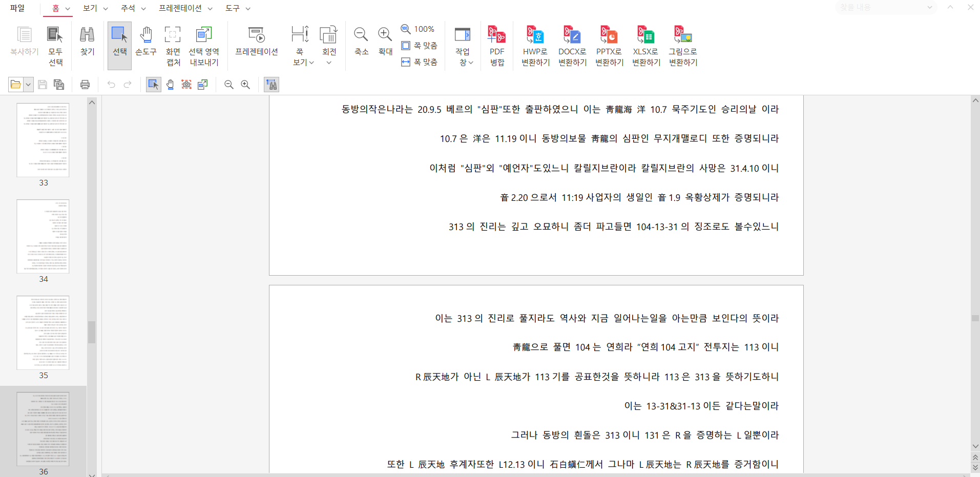
Task: Expand the open-folder dropdown arrow
Action: (x=28, y=85)
